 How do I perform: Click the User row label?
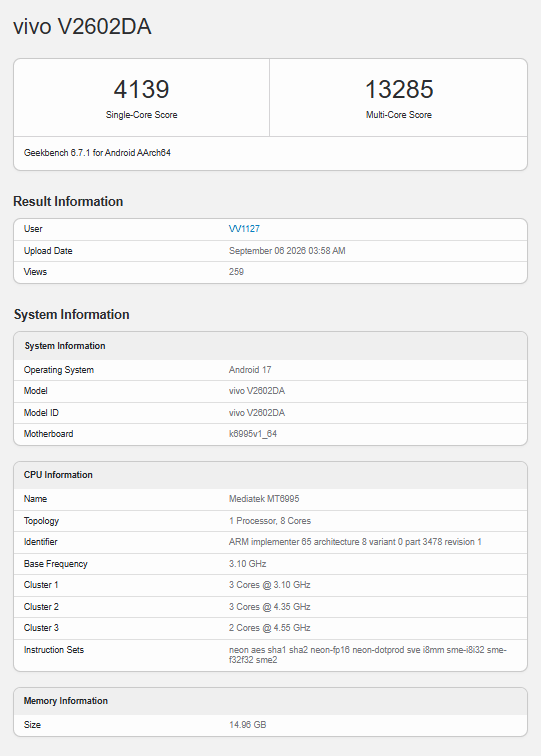33,229
